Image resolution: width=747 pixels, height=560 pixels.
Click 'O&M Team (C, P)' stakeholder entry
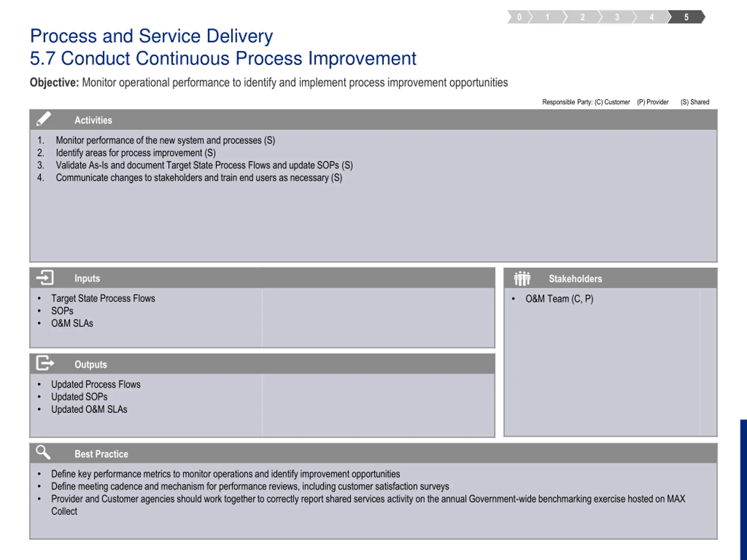click(559, 299)
